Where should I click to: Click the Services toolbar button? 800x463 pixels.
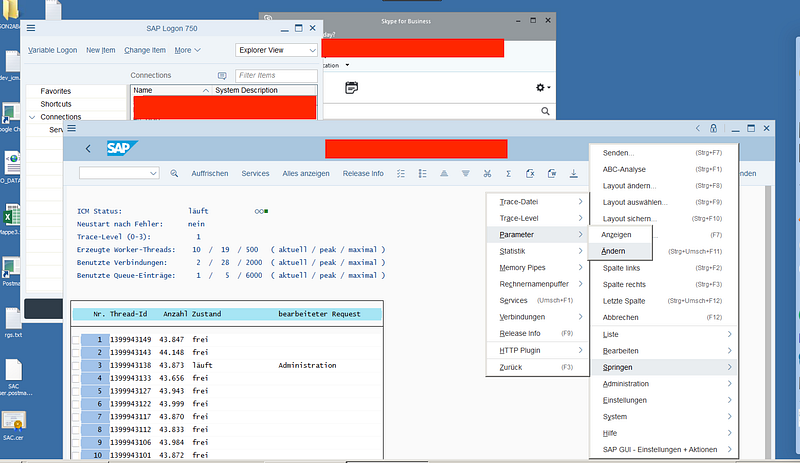255,174
